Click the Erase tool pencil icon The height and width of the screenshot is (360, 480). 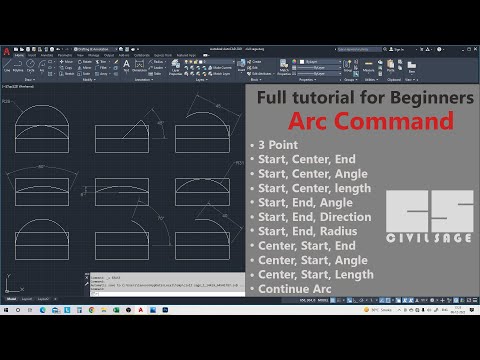click(x=116, y=62)
